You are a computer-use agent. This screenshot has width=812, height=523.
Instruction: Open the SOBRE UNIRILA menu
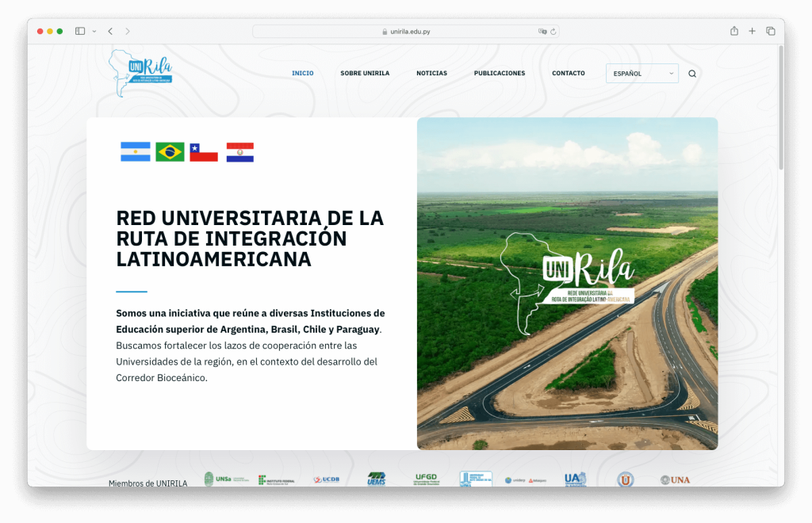point(365,73)
